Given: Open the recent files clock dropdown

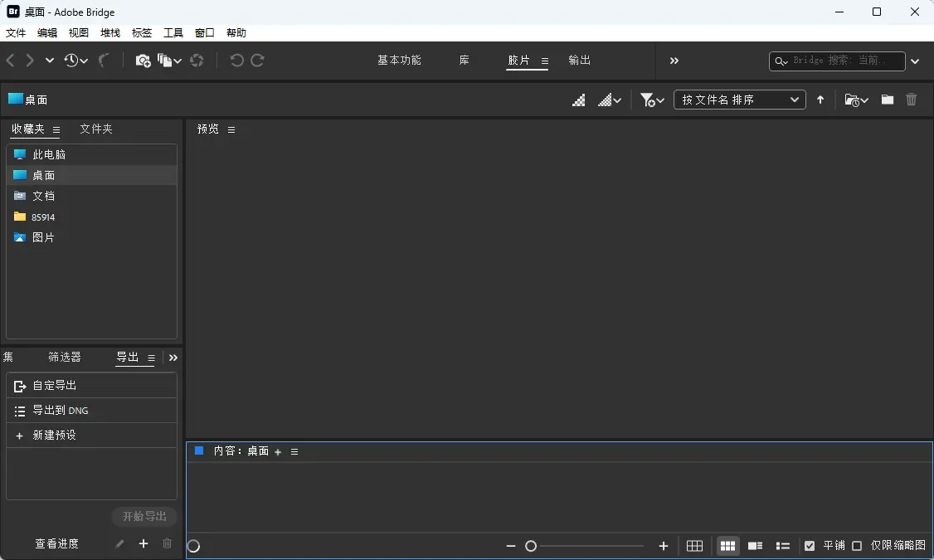Looking at the screenshot, I should coord(75,61).
